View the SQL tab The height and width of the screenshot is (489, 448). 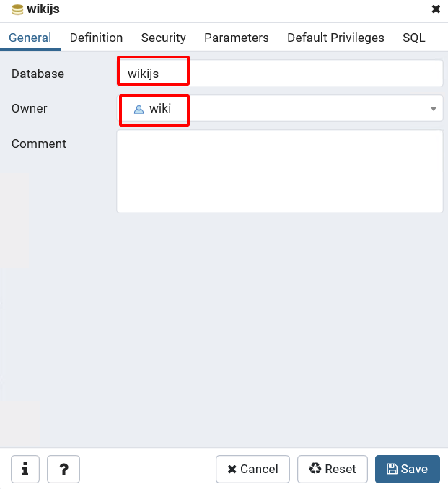[x=413, y=38]
